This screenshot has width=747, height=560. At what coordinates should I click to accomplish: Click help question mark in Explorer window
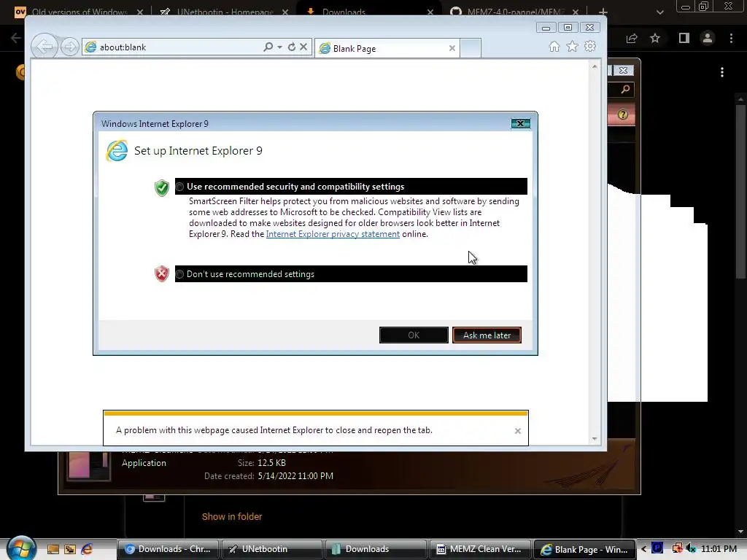point(623,114)
